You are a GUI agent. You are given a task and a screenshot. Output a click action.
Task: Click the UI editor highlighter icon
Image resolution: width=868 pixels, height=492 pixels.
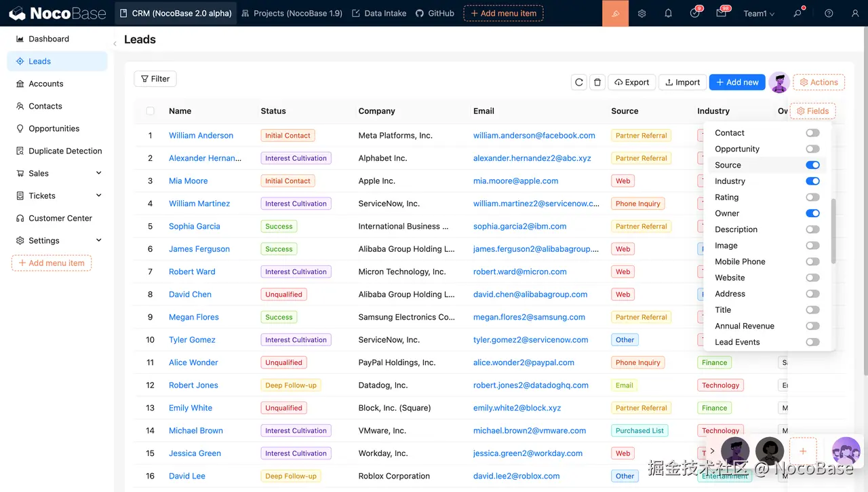pos(616,13)
